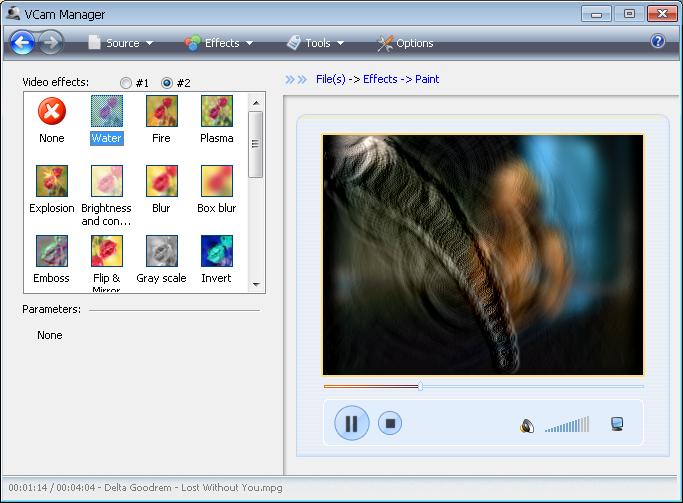
Task: Pause the video playback
Action: pos(351,423)
